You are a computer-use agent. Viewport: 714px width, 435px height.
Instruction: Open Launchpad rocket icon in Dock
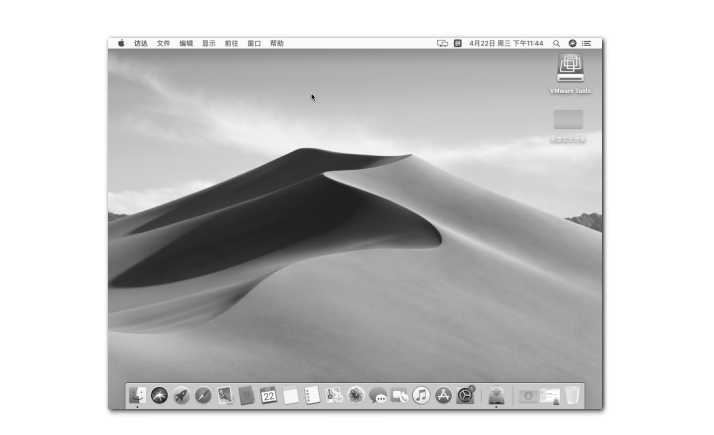click(181, 395)
